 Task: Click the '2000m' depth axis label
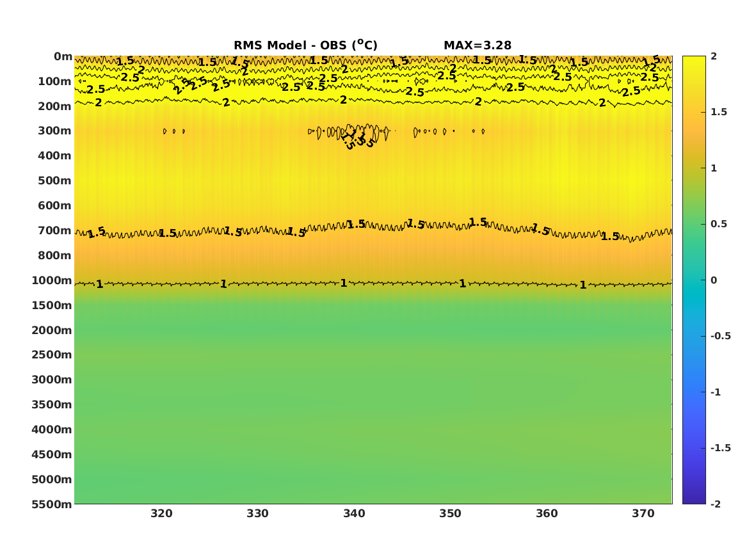pos(52,330)
